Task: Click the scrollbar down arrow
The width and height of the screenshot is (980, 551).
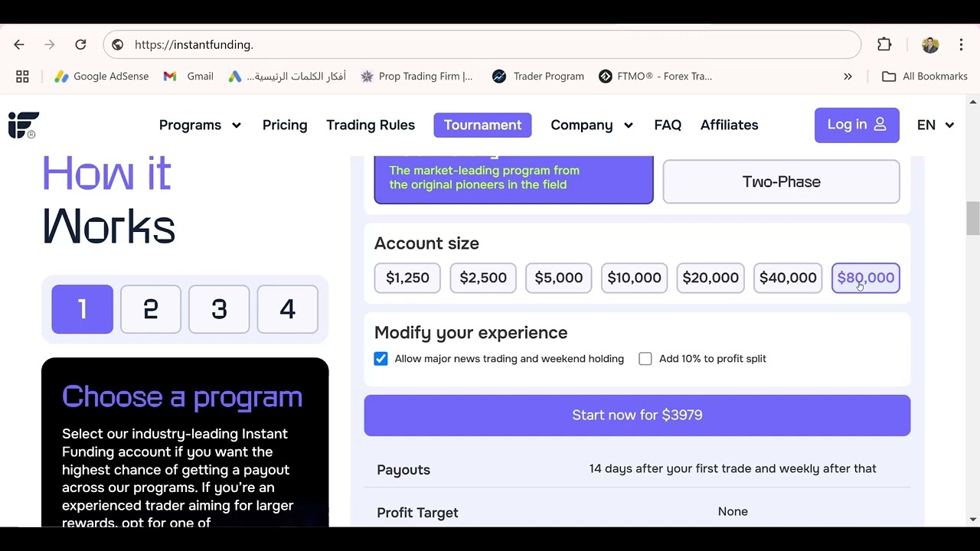Action: 973,520
